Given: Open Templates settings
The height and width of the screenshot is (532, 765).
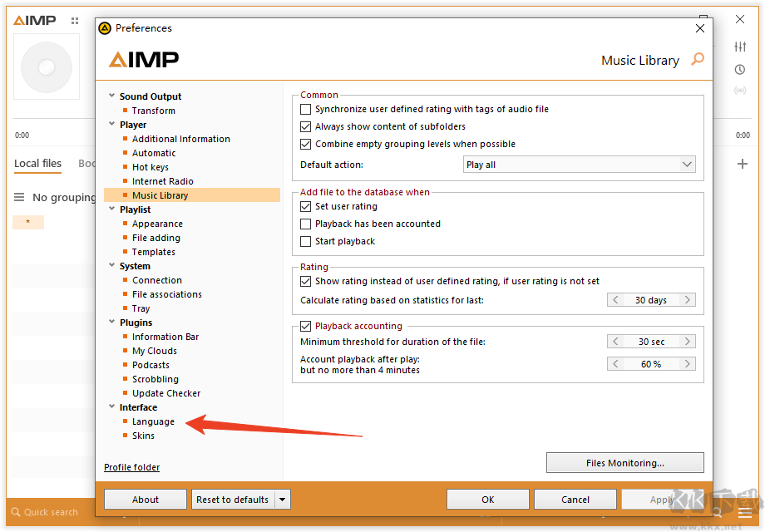Looking at the screenshot, I should [153, 252].
